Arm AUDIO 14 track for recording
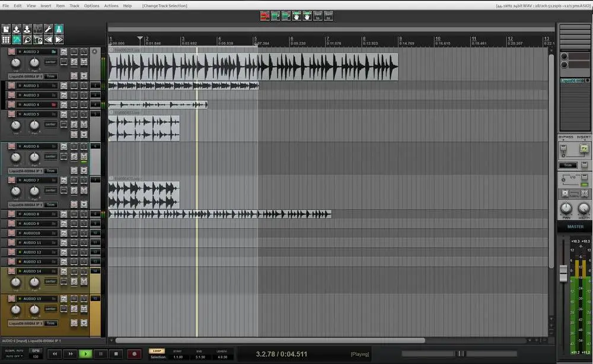 pos(12,272)
